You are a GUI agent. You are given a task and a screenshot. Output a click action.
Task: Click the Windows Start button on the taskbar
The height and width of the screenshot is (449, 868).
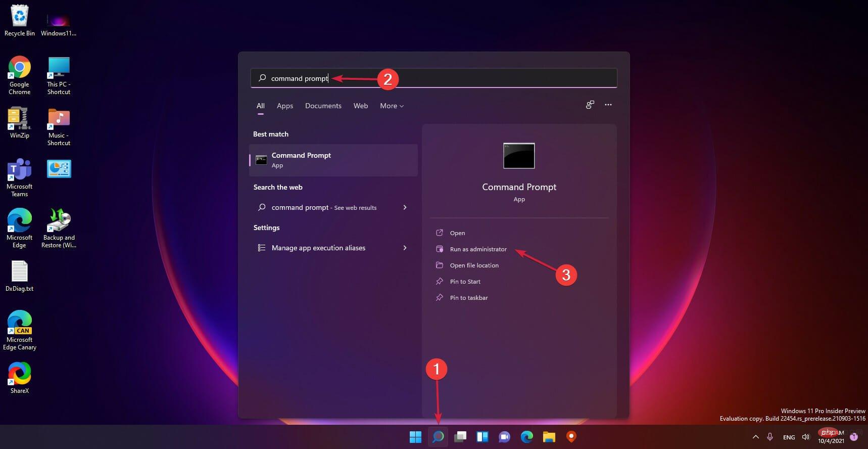pos(415,437)
